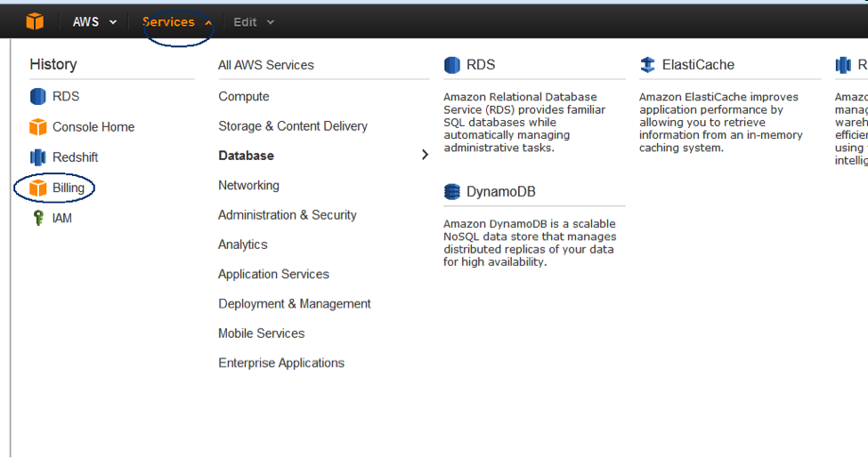
Task: Open Redshift from History list
Action: pyautogui.click(x=76, y=157)
